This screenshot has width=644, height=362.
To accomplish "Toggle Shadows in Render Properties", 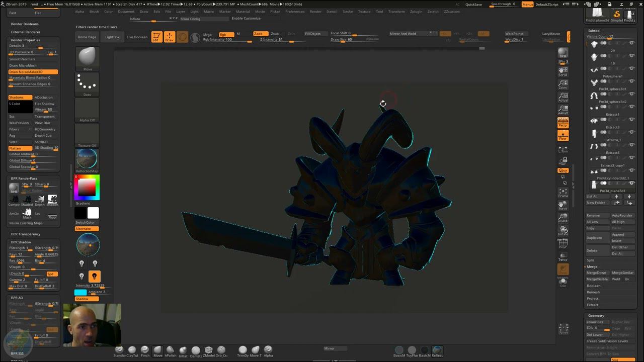I will tap(20, 98).
